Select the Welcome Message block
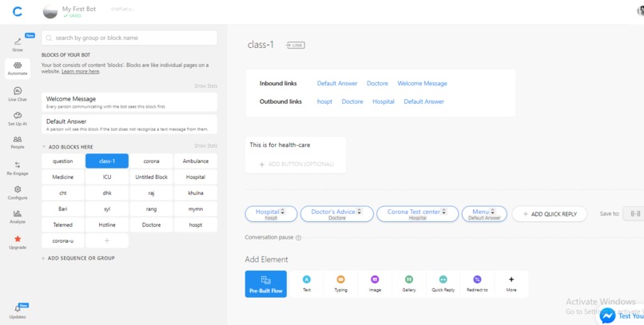 pos(129,101)
